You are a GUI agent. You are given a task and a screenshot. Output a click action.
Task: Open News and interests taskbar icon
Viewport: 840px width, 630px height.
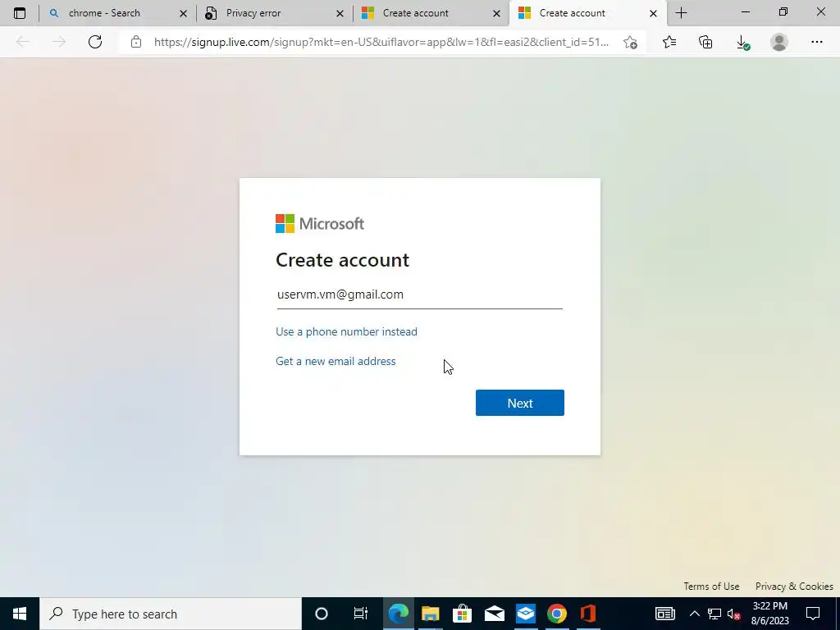(x=664, y=614)
